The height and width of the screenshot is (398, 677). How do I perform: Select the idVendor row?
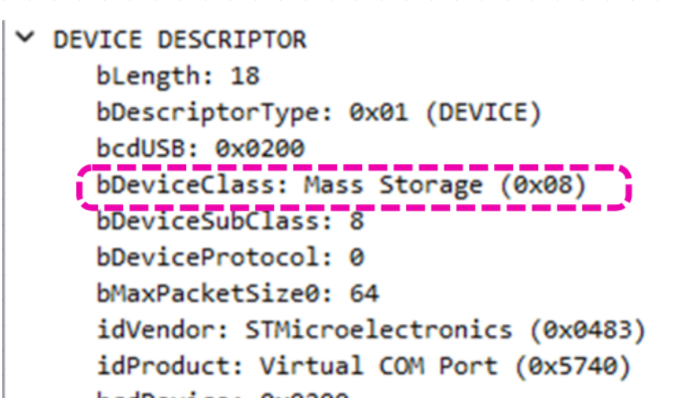(371, 330)
